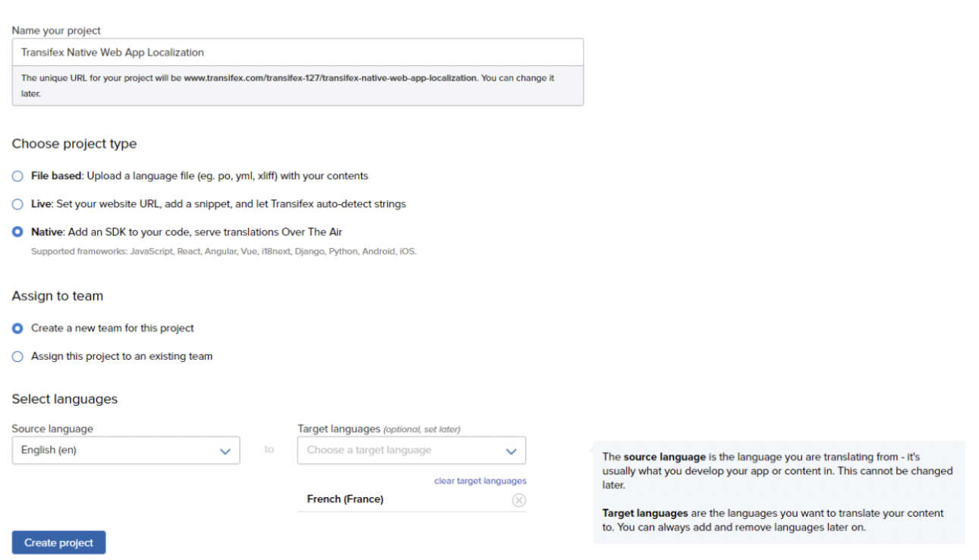Open the Source language dropdown

[126, 450]
